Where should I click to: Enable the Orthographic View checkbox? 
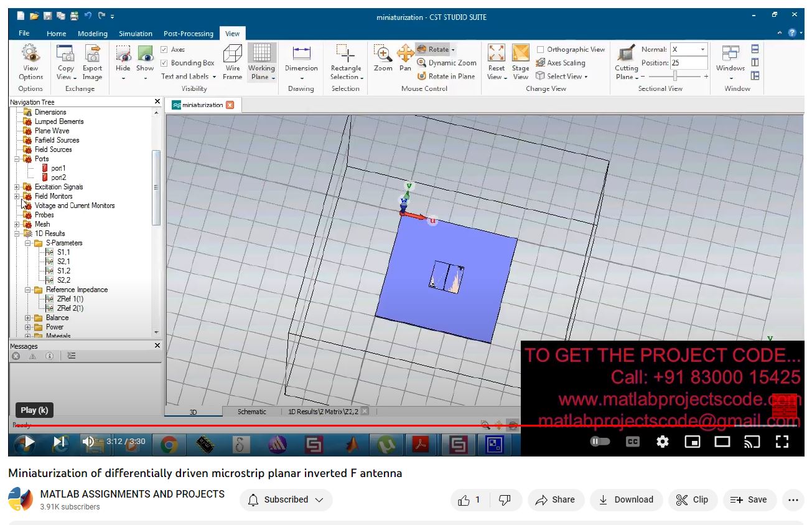[540, 49]
